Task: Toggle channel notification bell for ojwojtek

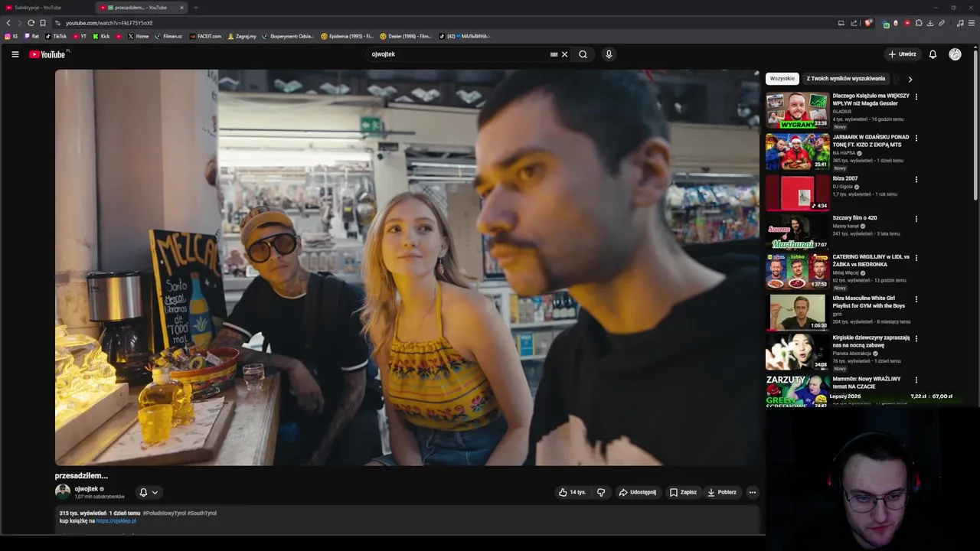Action: click(x=143, y=492)
